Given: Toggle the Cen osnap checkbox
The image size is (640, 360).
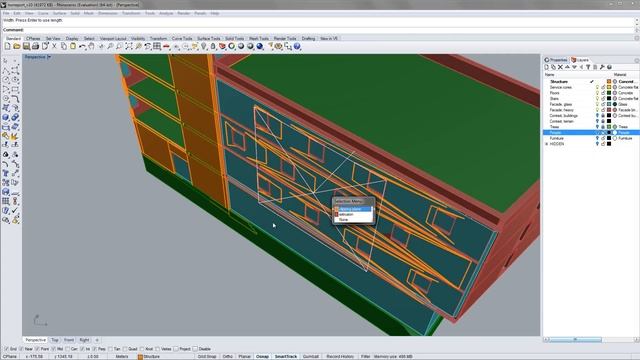Looking at the screenshot, I should [x=68, y=349].
